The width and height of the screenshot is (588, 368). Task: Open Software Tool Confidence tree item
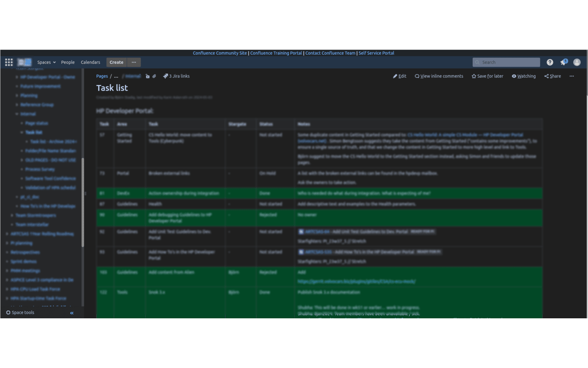pyautogui.click(x=51, y=178)
